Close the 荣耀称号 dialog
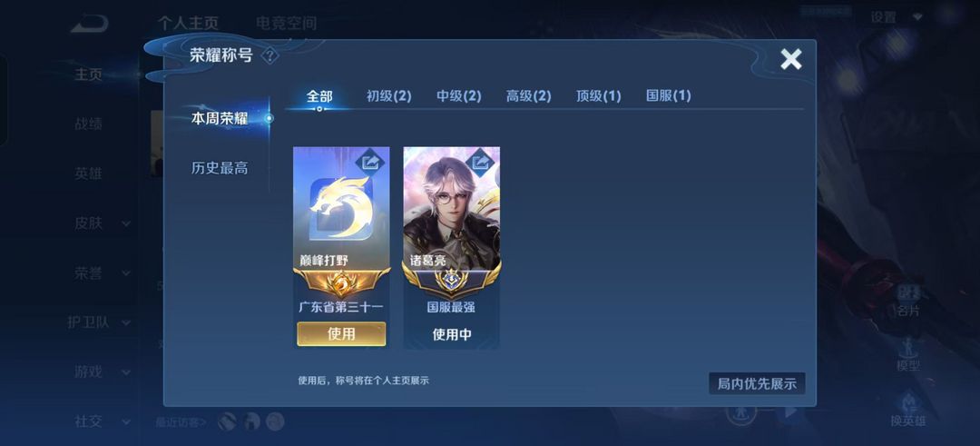 click(x=790, y=59)
